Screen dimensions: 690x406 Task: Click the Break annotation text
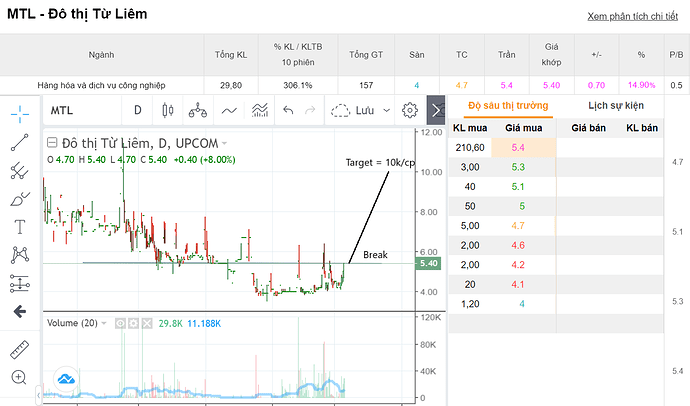click(x=375, y=255)
